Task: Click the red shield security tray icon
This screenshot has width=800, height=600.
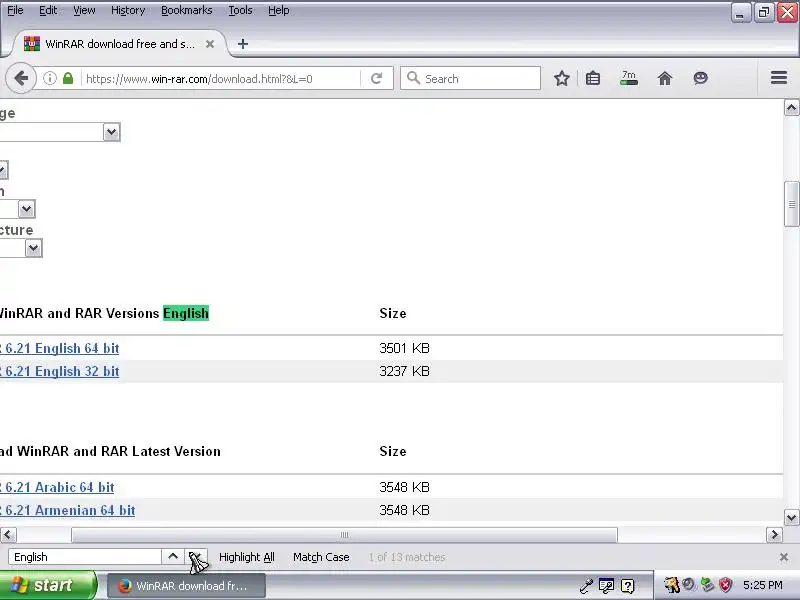Action: click(725, 585)
